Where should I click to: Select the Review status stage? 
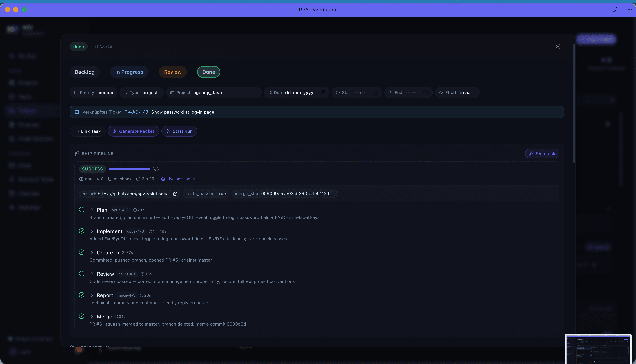(x=173, y=72)
